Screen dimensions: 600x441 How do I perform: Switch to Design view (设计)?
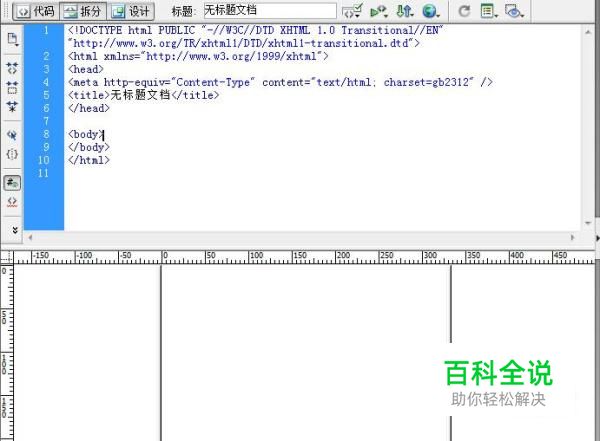(130, 11)
